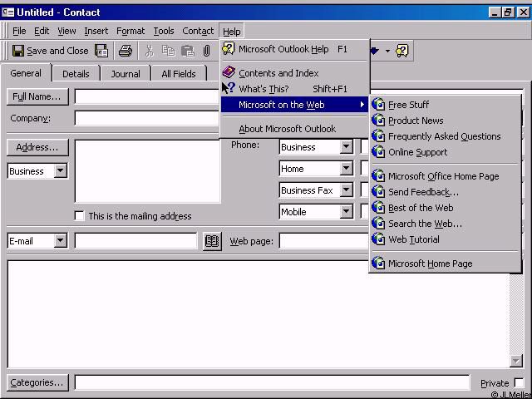Open the Contact menu
This screenshot has width=532, height=399.
(198, 32)
